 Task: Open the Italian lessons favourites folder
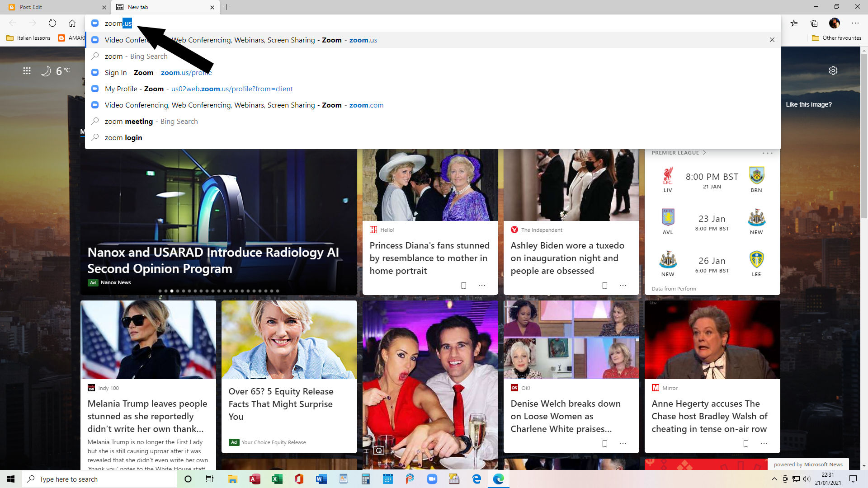pyautogui.click(x=29, y=38)
